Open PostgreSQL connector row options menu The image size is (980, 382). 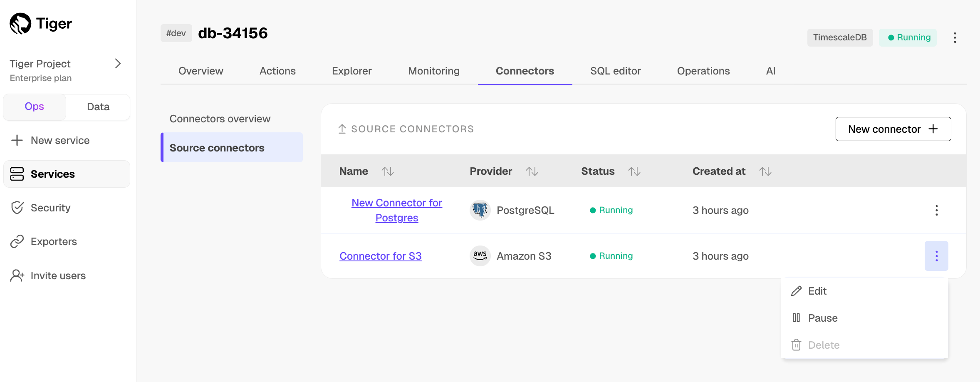[x=936, y=210]
